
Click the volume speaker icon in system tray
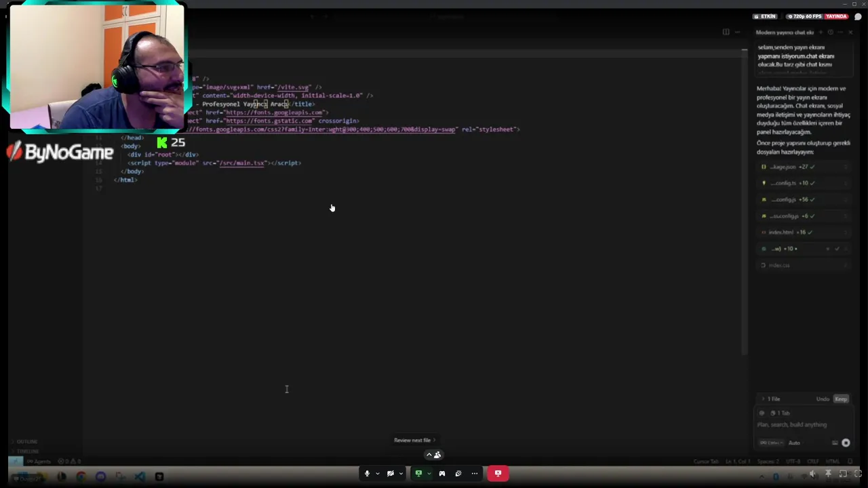[813, 473]
